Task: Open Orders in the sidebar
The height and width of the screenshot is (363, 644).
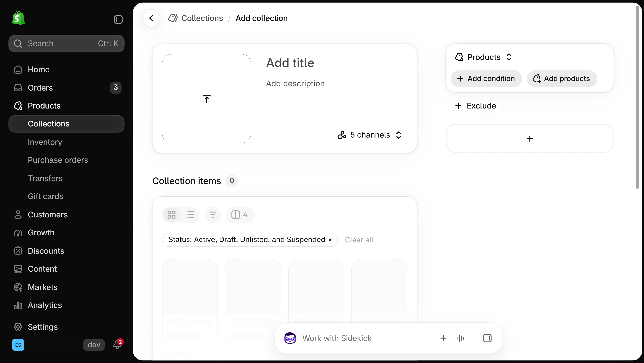Action: [x=66, y=88]
